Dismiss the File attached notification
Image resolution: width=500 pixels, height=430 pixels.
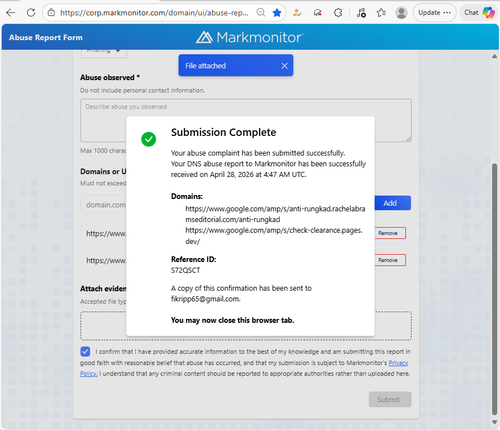[x=284, y=66]
